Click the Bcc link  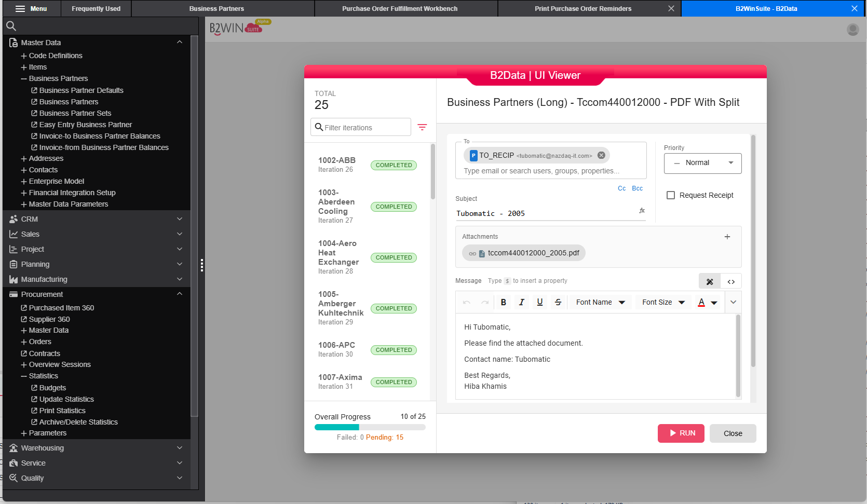pyautogui.click(x=638, y=188)
